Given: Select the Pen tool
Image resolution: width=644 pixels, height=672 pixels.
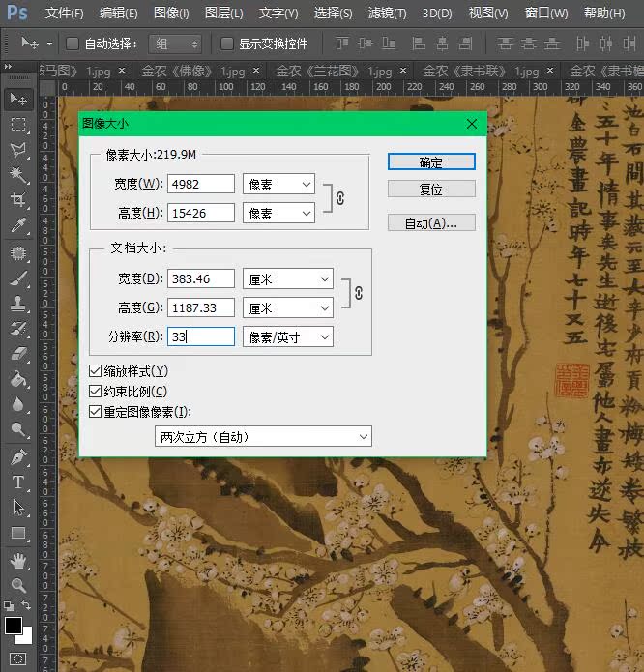Looking at the screenshot, I should click(x=18, y=457).
